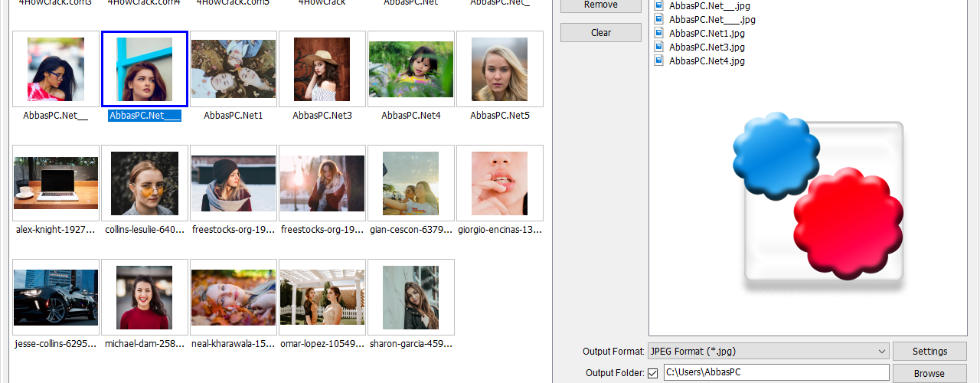The image size is (980, 383).
Task: Browse for an output folder
Action: click(929, 373)
